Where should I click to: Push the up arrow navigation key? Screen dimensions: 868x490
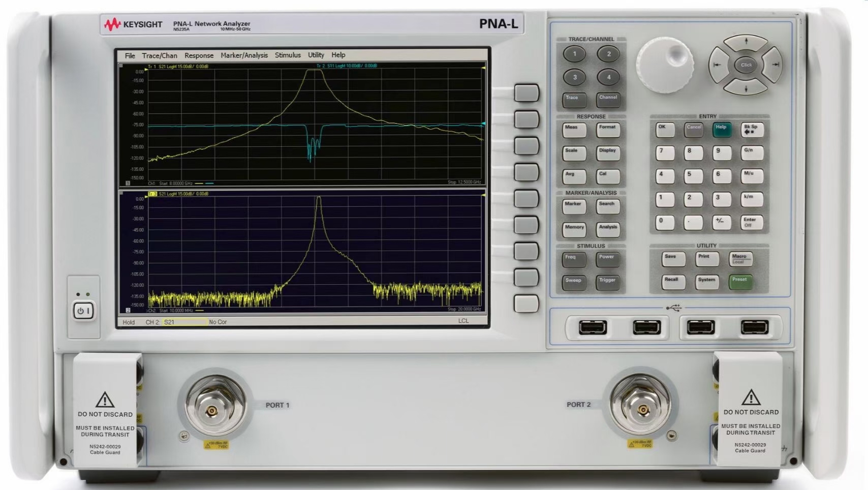(x=746, y=43)
